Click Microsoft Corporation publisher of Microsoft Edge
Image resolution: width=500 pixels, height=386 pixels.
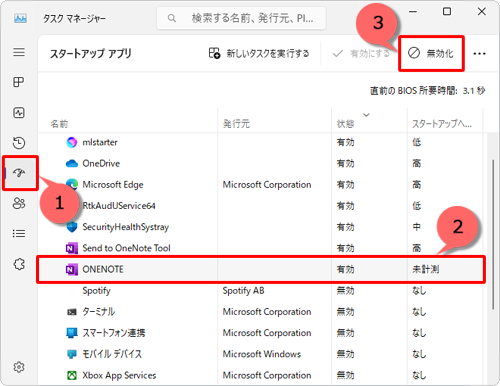click(x=267, y=185)
